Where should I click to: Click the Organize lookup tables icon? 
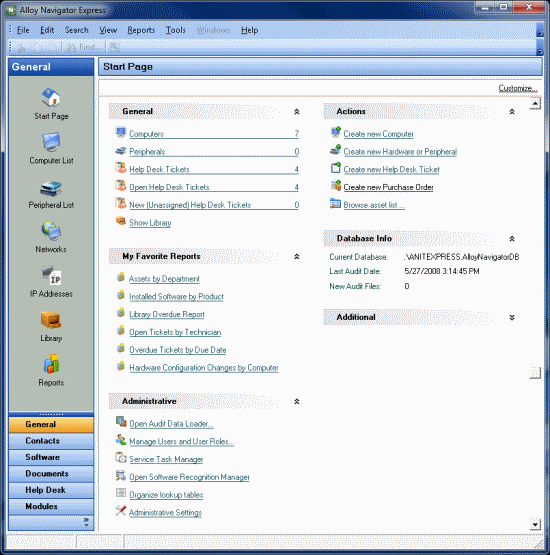[x=121, y=493]
